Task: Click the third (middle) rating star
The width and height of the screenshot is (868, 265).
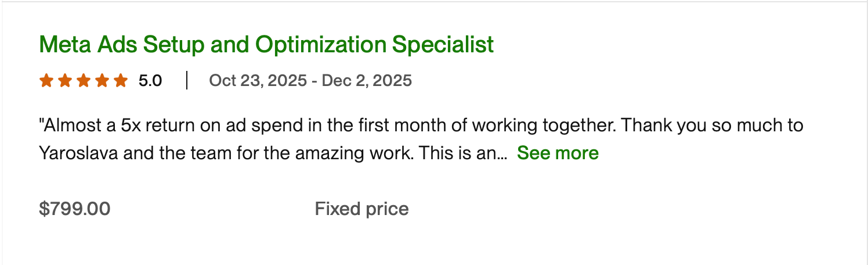Action: pyautogui.click(x=84, y=80)
